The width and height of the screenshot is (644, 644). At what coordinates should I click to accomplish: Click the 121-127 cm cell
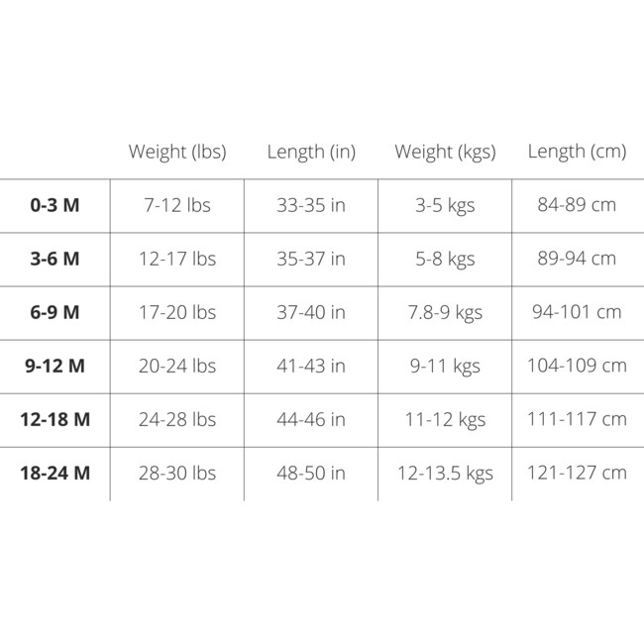tap(577, 473)
